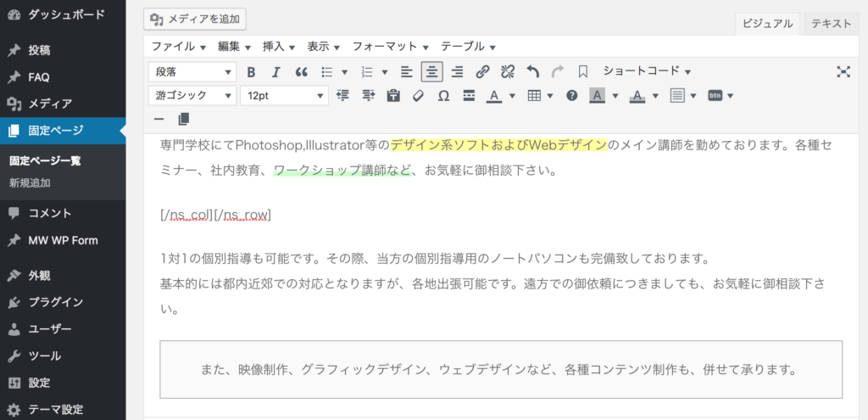Open 新規追加 link in the sidebar
This screenshot has height=420, width=868.
(x=30, y=182)
